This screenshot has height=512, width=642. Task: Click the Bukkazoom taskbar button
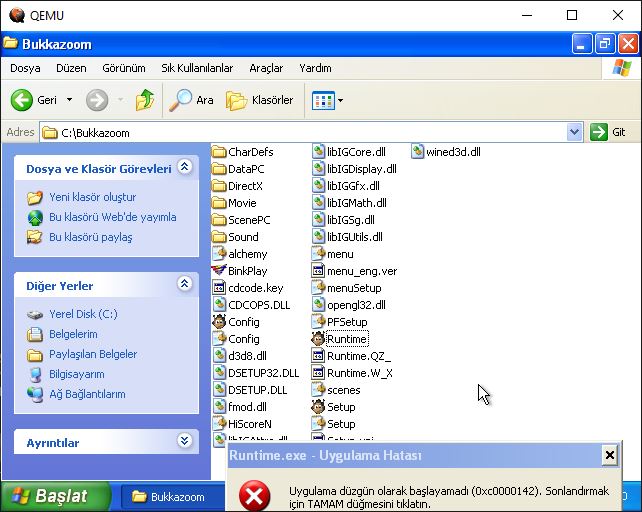coord(172,497)
